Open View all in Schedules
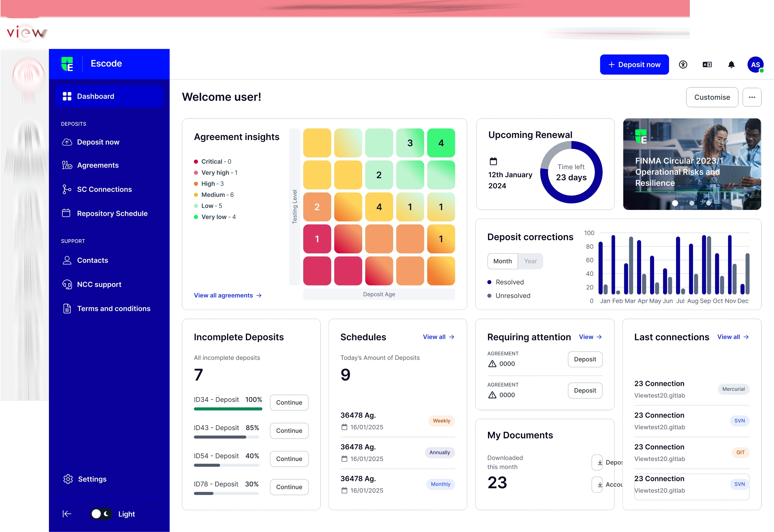 click(438, 337)
